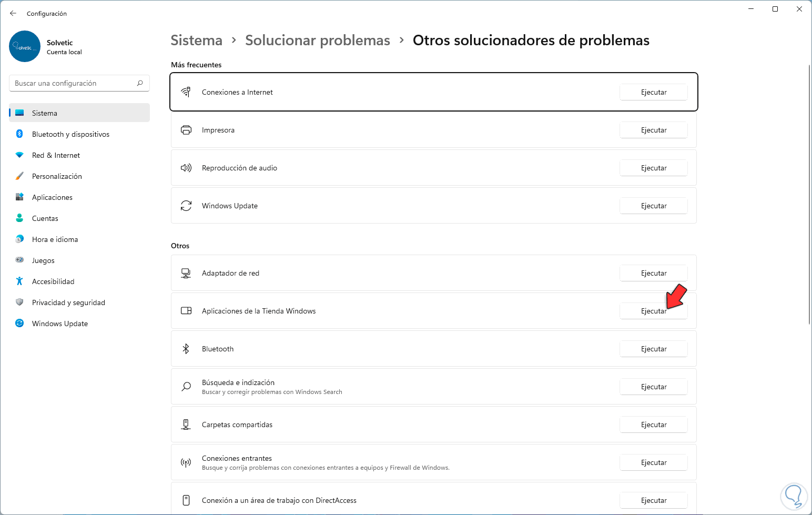The width and height of the screenshot is (812, 515).
Task: Run the Bluetooth troubleshooter
Action: pos(653,349)
